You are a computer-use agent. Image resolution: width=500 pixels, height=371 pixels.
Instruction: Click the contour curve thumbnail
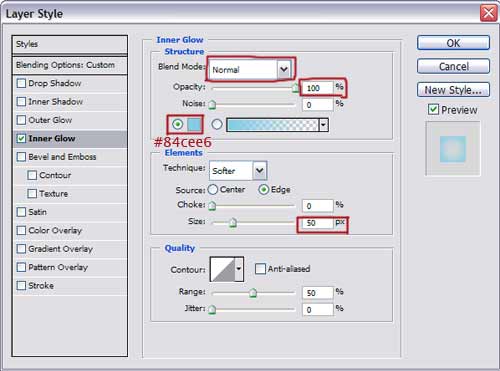pos(223,269)
